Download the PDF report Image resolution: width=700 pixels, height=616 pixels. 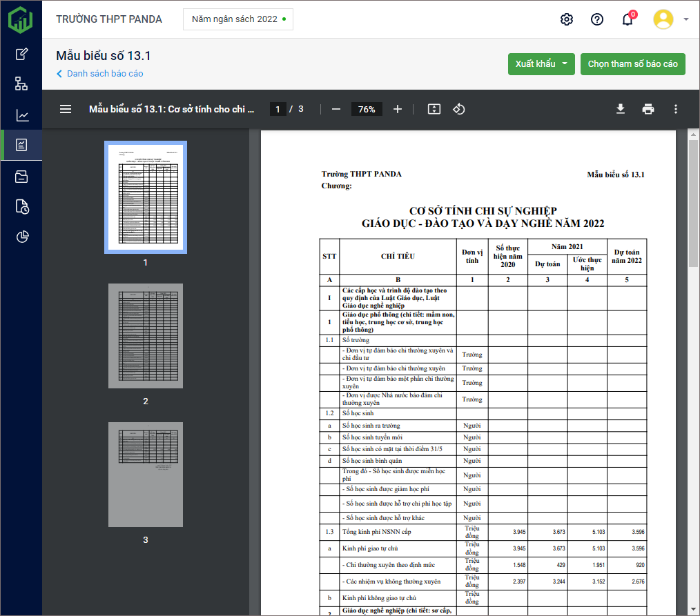click(x=621, y=109)
